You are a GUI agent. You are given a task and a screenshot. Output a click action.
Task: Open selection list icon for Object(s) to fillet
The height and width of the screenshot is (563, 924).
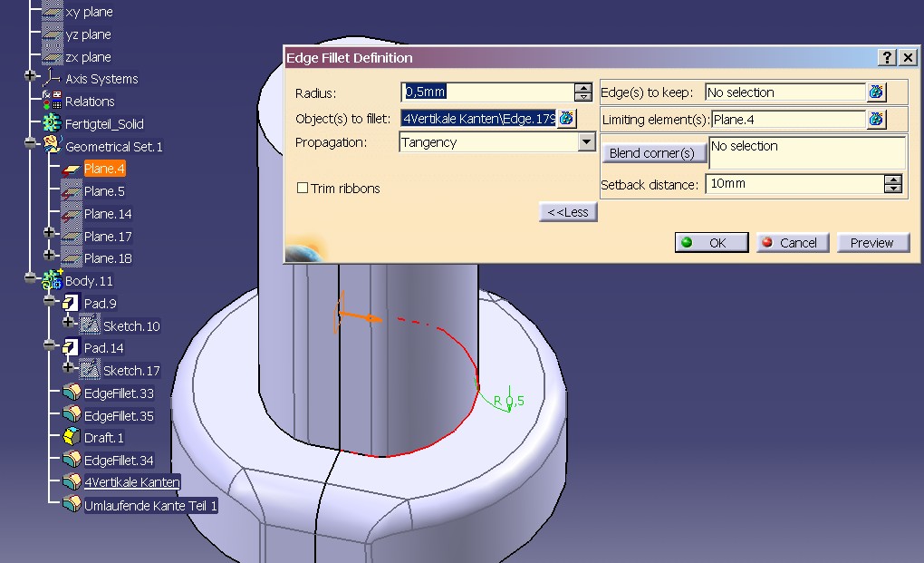[566, 119]
